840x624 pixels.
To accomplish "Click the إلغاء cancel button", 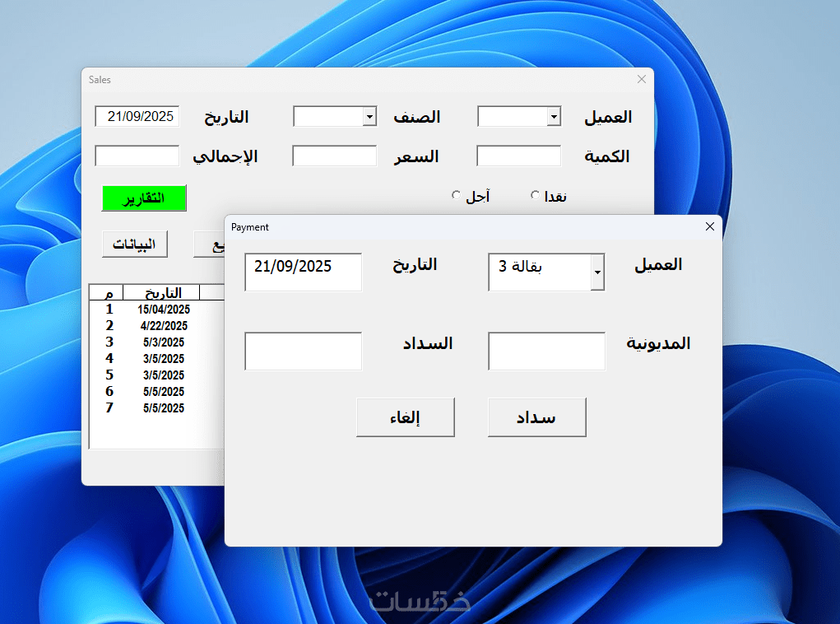I will pyautogui.click(x=406, y=417).
